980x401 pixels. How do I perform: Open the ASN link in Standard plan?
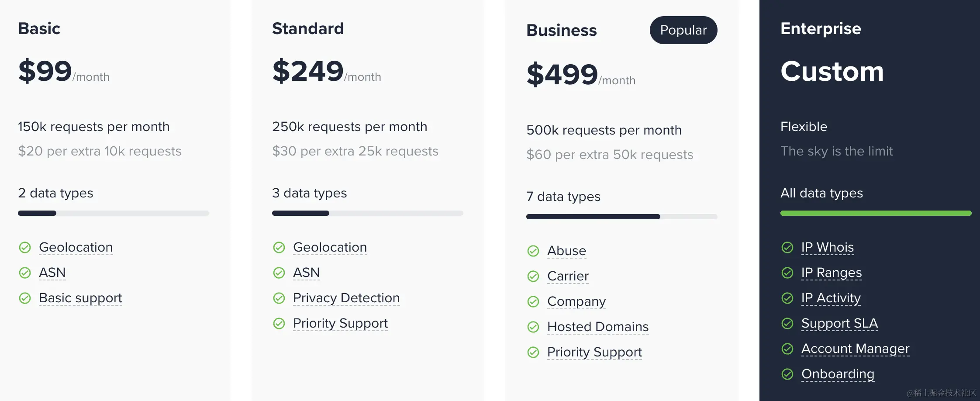click(x=306, y=273)
